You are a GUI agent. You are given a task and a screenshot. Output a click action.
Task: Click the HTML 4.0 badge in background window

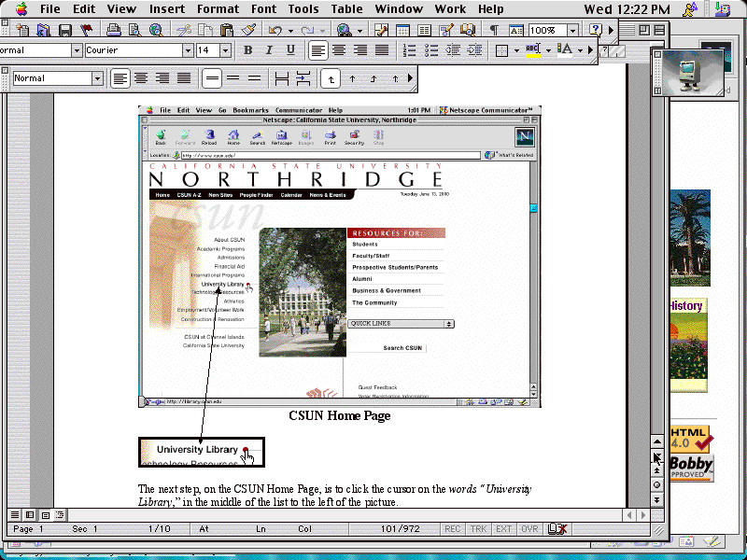coord(690,439)
